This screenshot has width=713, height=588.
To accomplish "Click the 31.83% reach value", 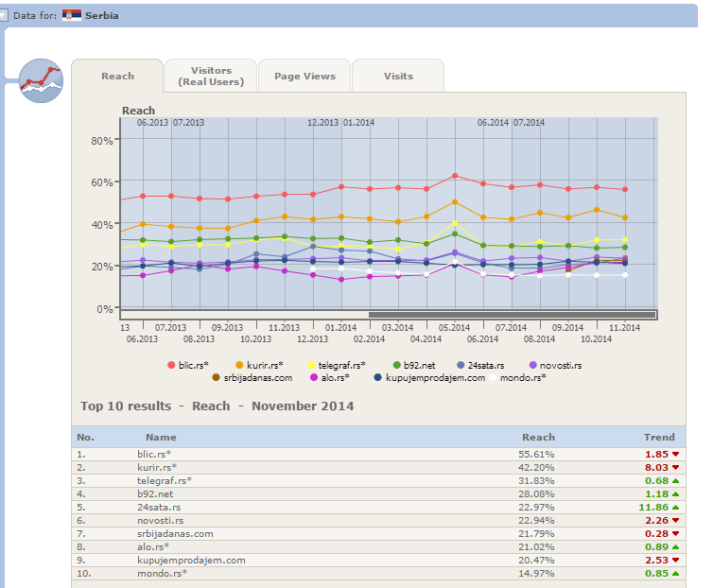I will click(536, 480).
